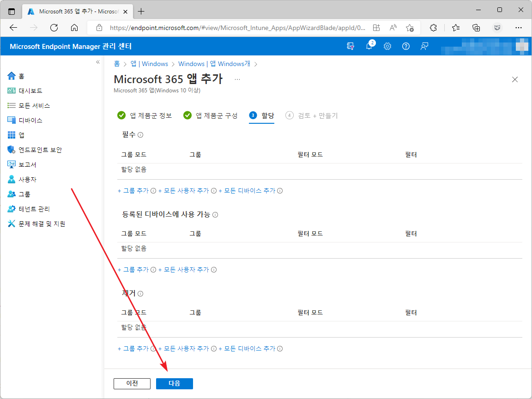Image resolution: width=532 pixels, height=399 pixels.
Task: Show info for 등록된 디바이스에 사용 가능 heading
Action: click(215, 215)
